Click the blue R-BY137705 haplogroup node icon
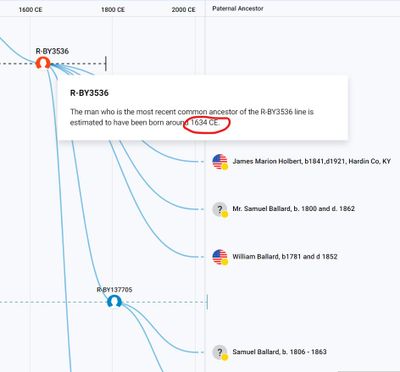Screen dimensions: 400x372 coord(114,302)
